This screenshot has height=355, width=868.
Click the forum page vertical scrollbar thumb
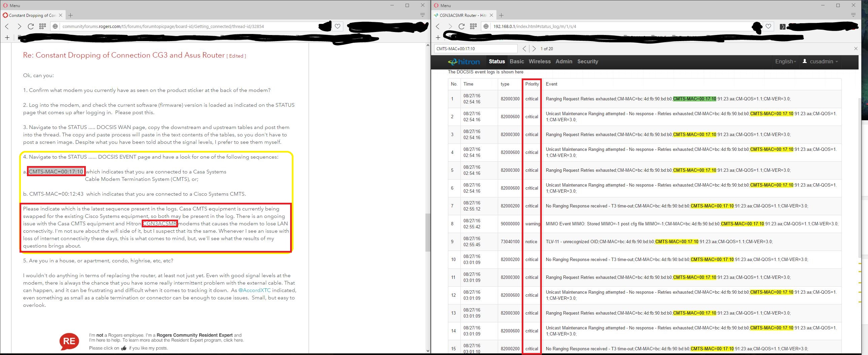427,232
